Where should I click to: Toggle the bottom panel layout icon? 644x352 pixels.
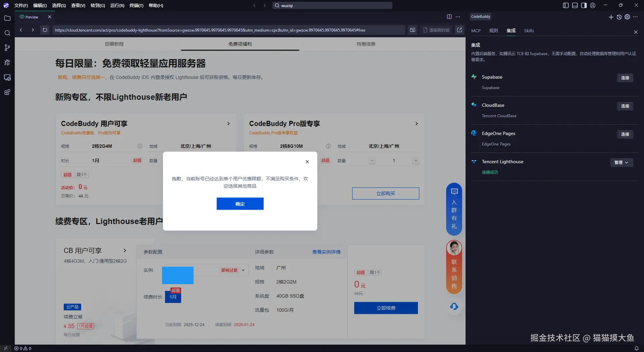point(575,5)
